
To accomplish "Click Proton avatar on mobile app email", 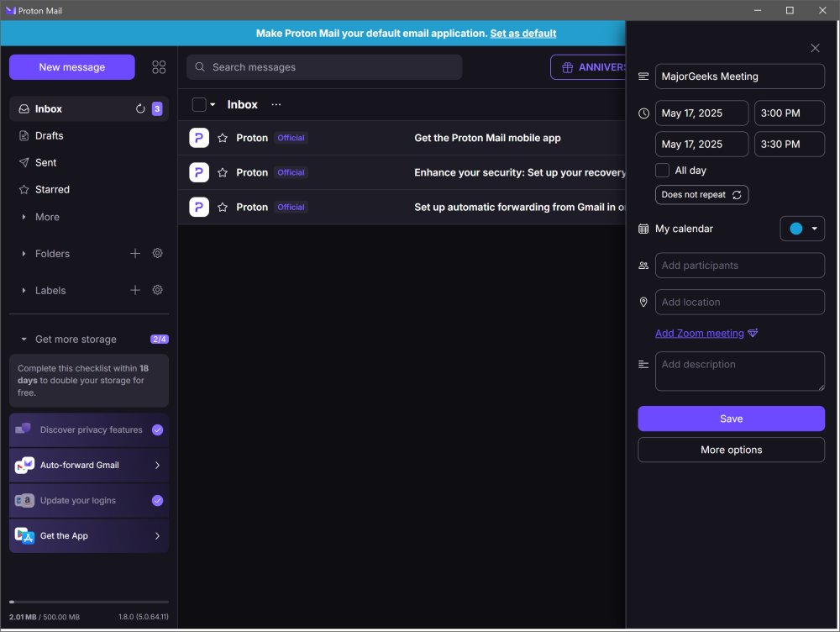I will pos(199,138).
